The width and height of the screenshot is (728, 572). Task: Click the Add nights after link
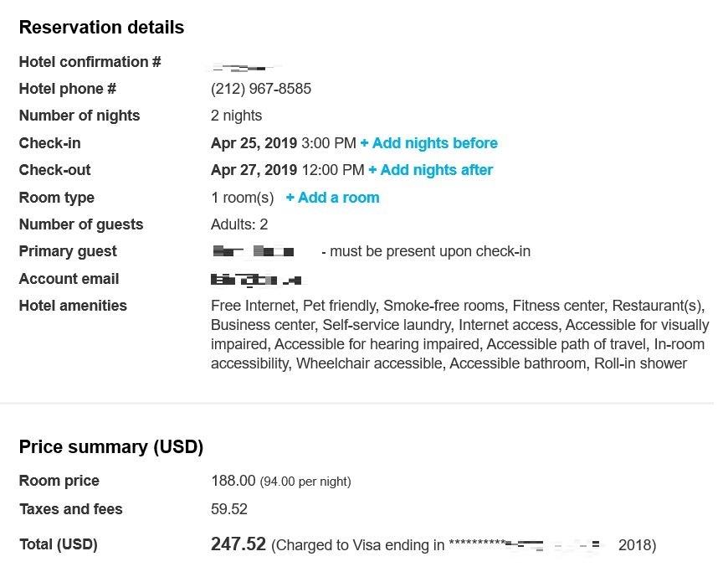pos(431,170)
